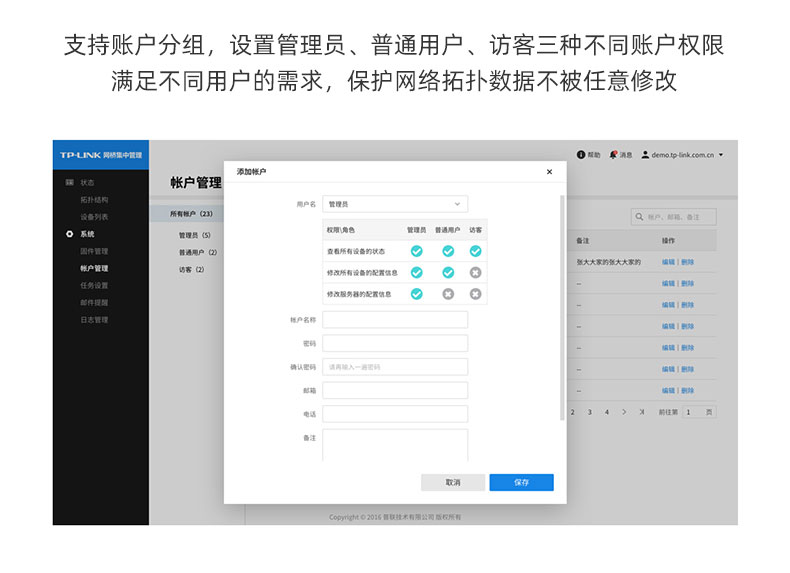This screenshot has height=573, width=790.
Task: Click into the 邮箱 email field
Action: tap(395, 391)
